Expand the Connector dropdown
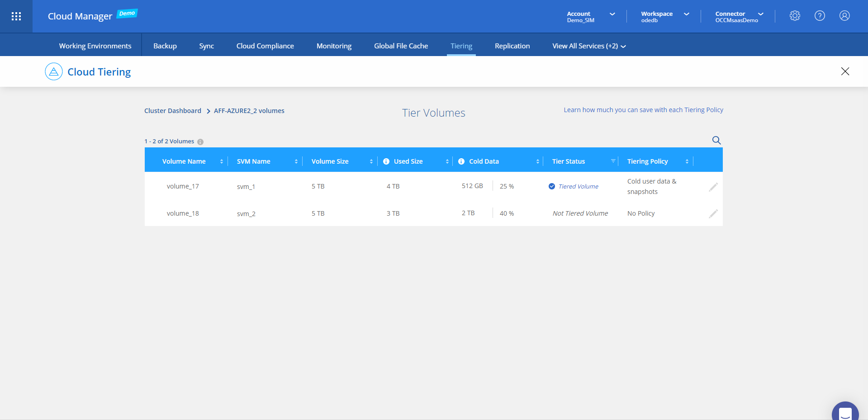This screenshot has height=420, width=868. (x=761, y=14)
